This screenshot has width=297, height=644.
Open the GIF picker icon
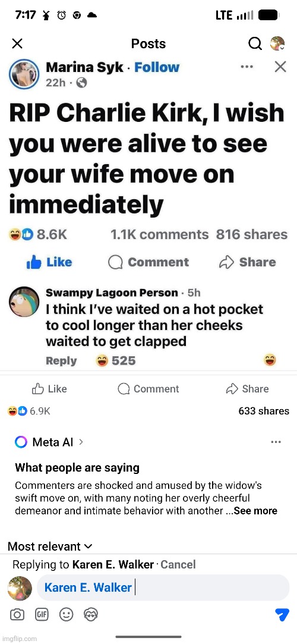42,614
